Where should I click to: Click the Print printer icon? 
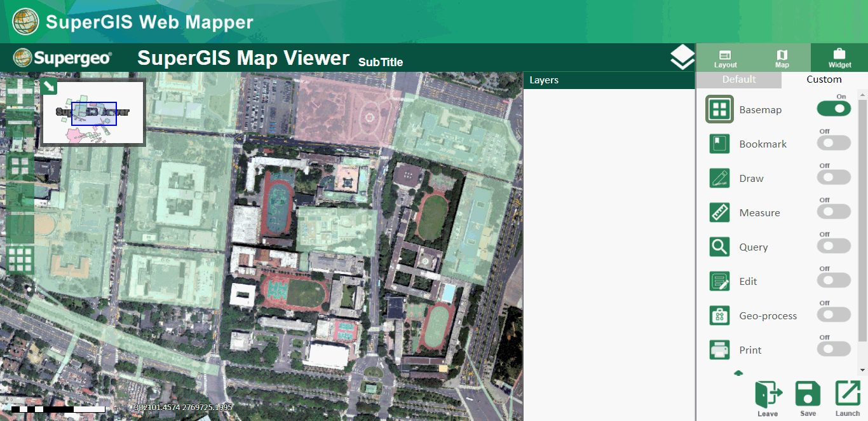719,350
